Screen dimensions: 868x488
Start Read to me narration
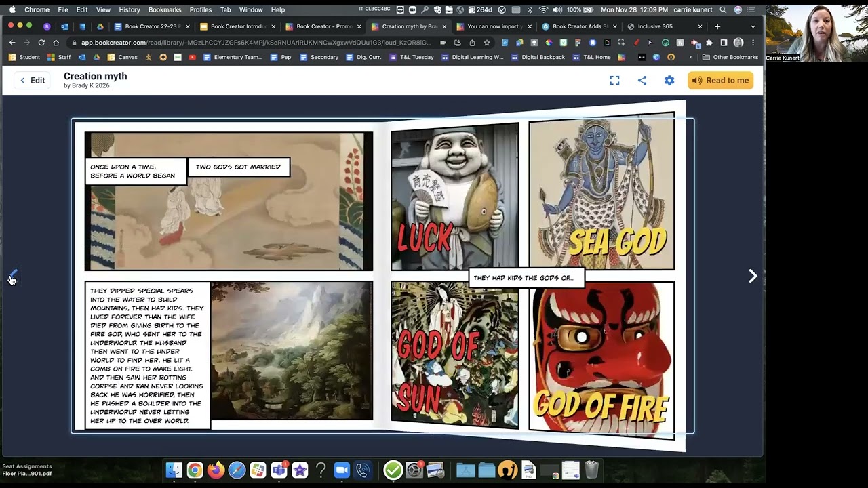pos(720,80)
